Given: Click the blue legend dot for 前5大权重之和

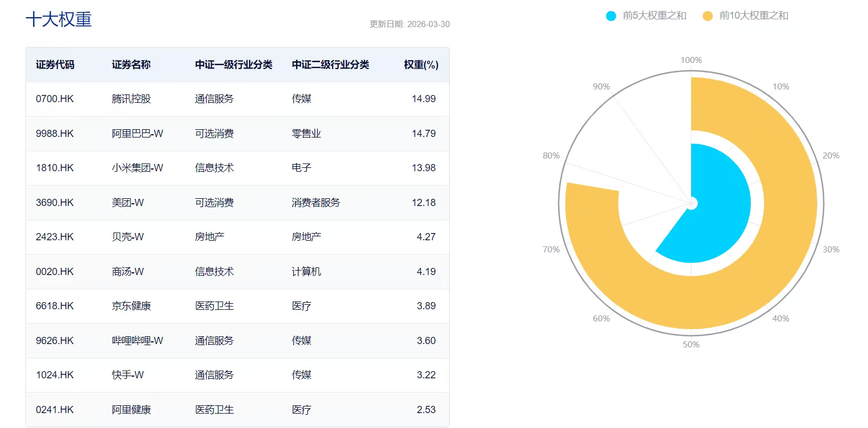Looking at the screenshot, I should coord(611,16).
